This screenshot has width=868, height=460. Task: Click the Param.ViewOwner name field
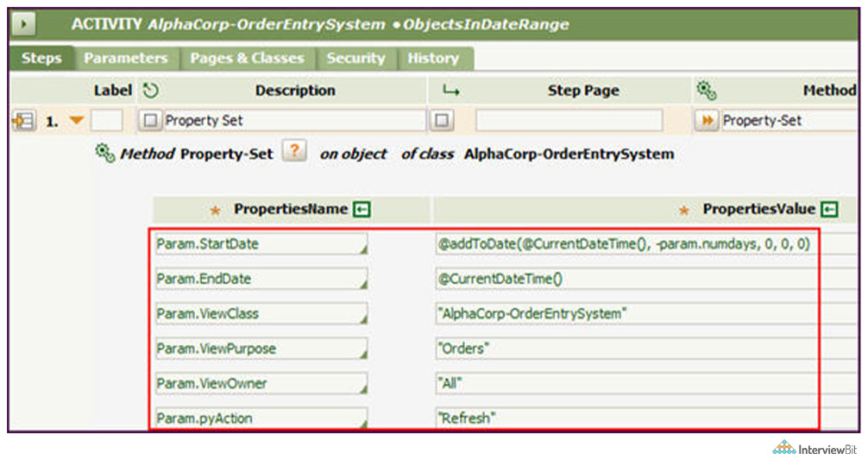tap(261, 383)
